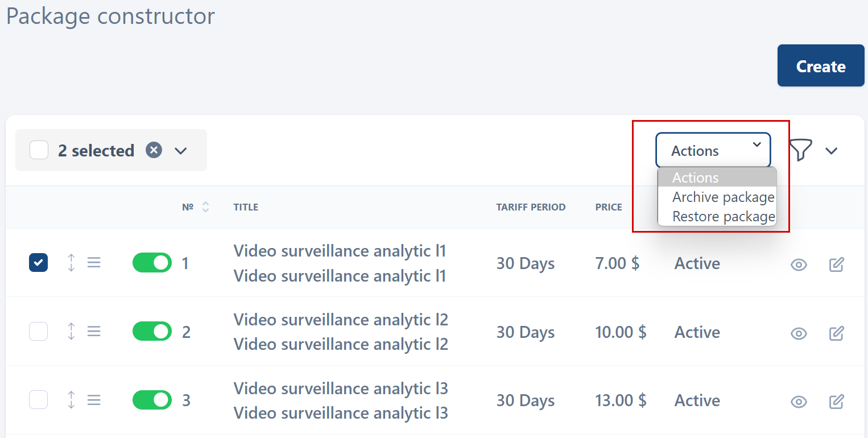The image size is (868, 438).
Task: Turn off the toggle for package 3
Action: coord(152,400)
